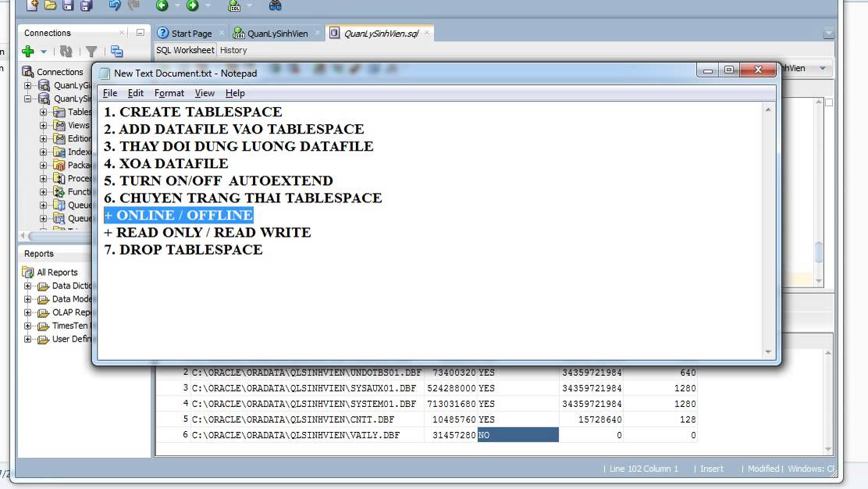Click the All Reports icon in Reports panel
This screenshot has width=868, height=489.
(x=28, y=273)
